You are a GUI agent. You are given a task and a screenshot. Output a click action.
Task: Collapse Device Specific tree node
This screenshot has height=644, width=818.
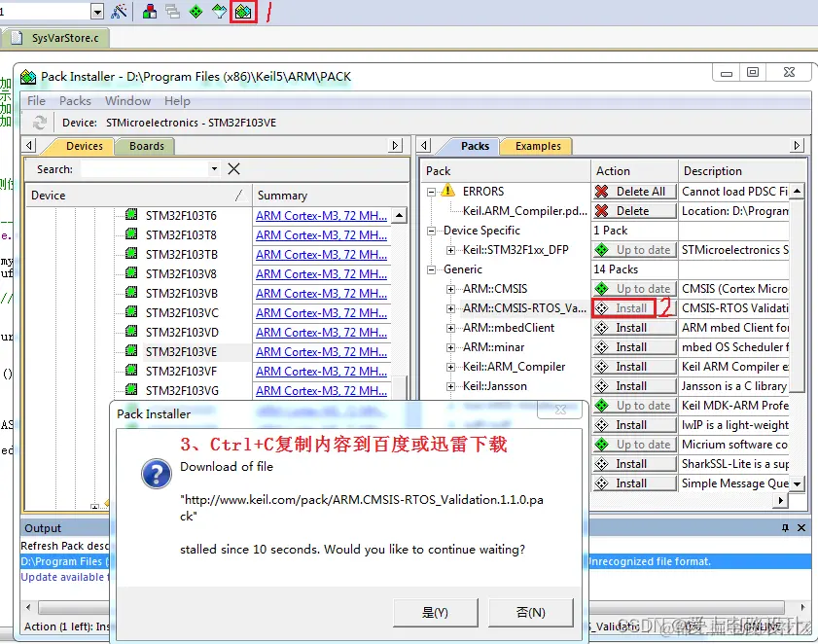[431, 231]
